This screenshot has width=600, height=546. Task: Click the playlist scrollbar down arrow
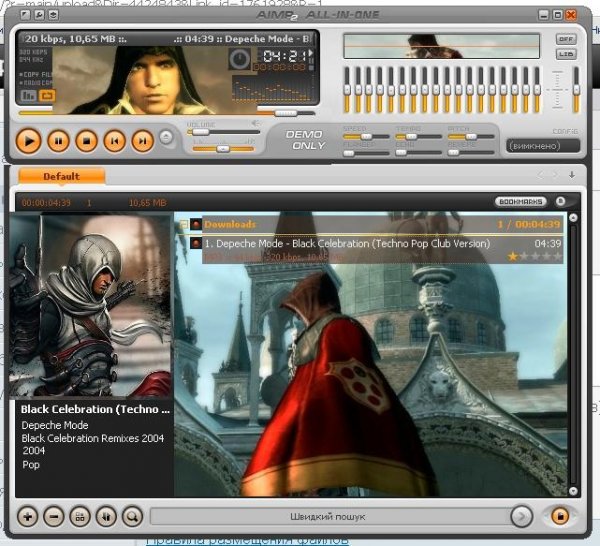tap(573, 491)
